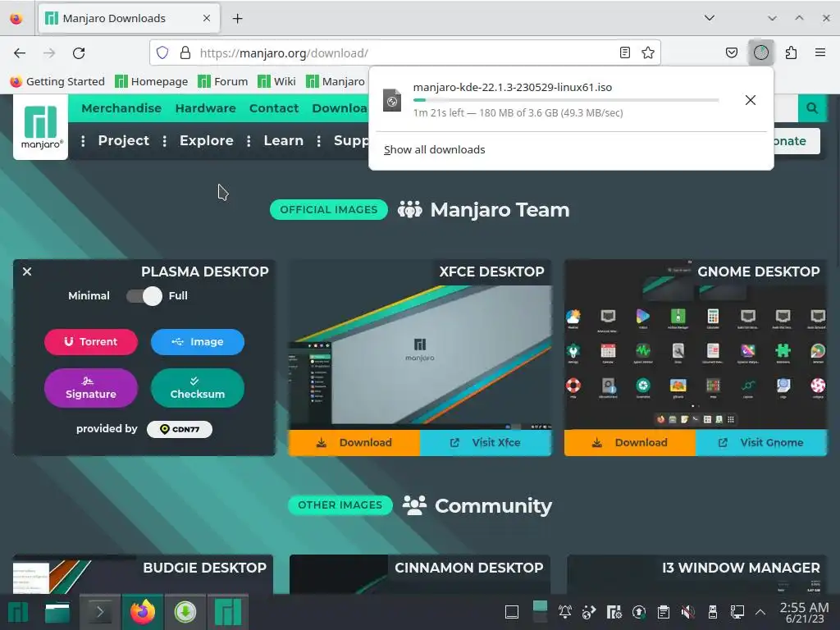The height and width of the screenshot is (630, 840).
Task: Click the manjaro-kde-22.1.3 ISO filename
Action: point(513,87)
